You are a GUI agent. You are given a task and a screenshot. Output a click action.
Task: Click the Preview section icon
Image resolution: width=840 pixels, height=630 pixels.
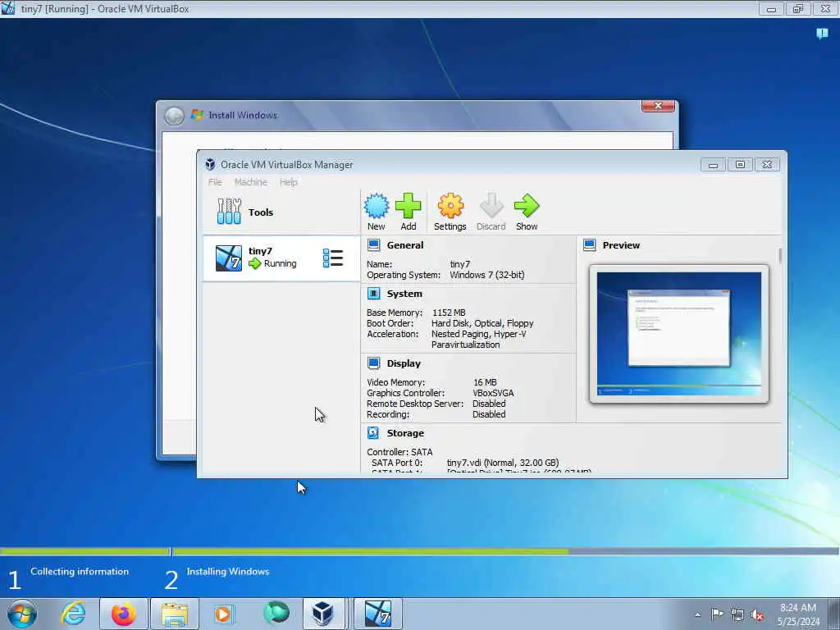point(589,245)
